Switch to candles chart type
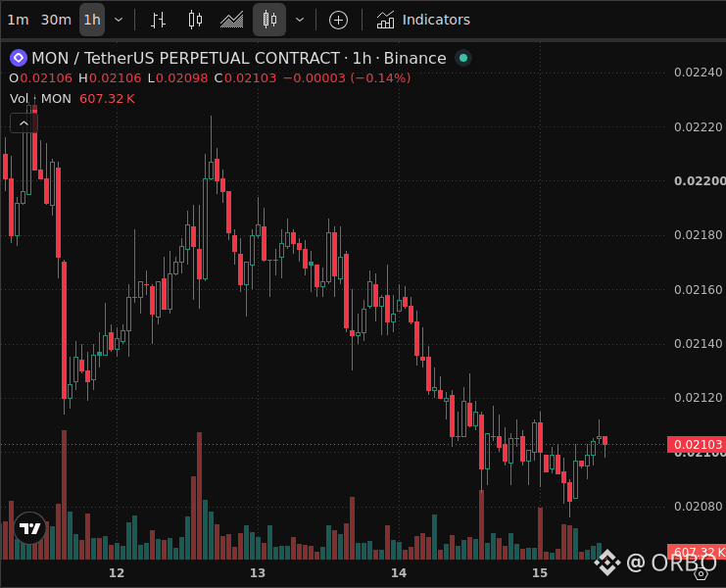This screenshot has height=588, width=726. coord(195,20)
